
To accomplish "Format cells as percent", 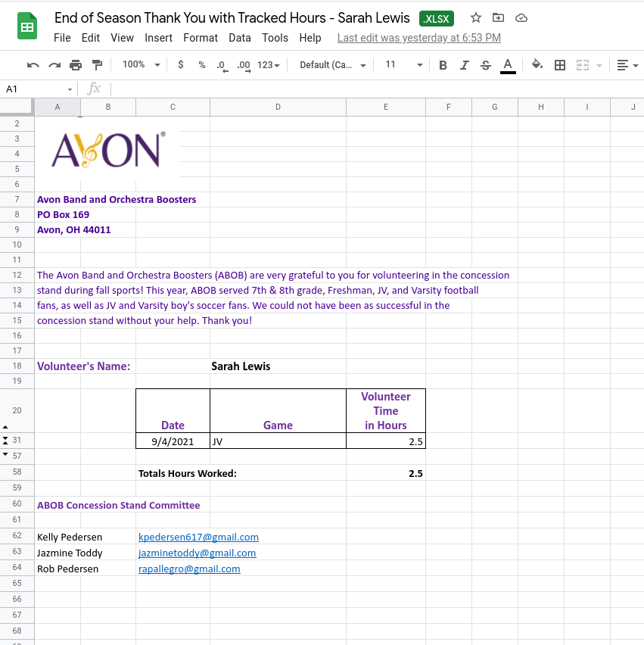I will 201,64.
